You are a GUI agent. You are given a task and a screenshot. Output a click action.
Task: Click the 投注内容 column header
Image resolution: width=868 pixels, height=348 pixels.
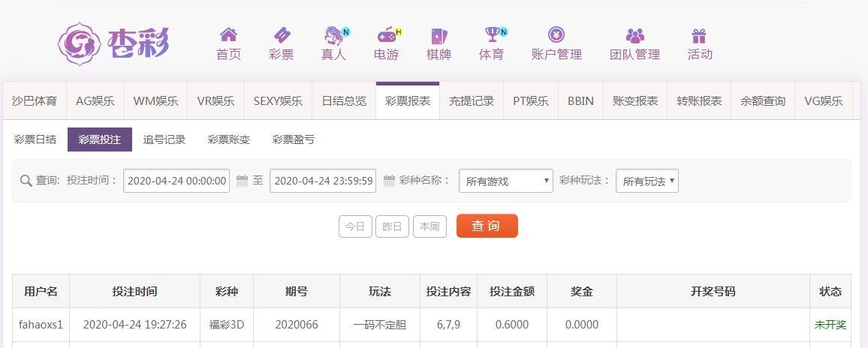pos(448,291)
